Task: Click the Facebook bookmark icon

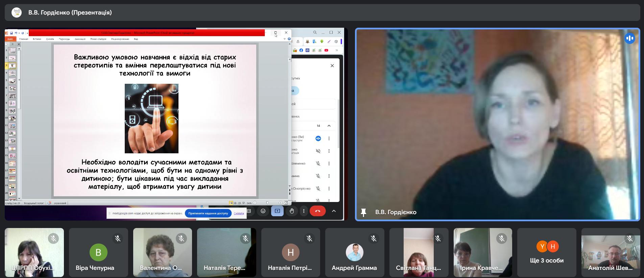Action: click(301, 50)
